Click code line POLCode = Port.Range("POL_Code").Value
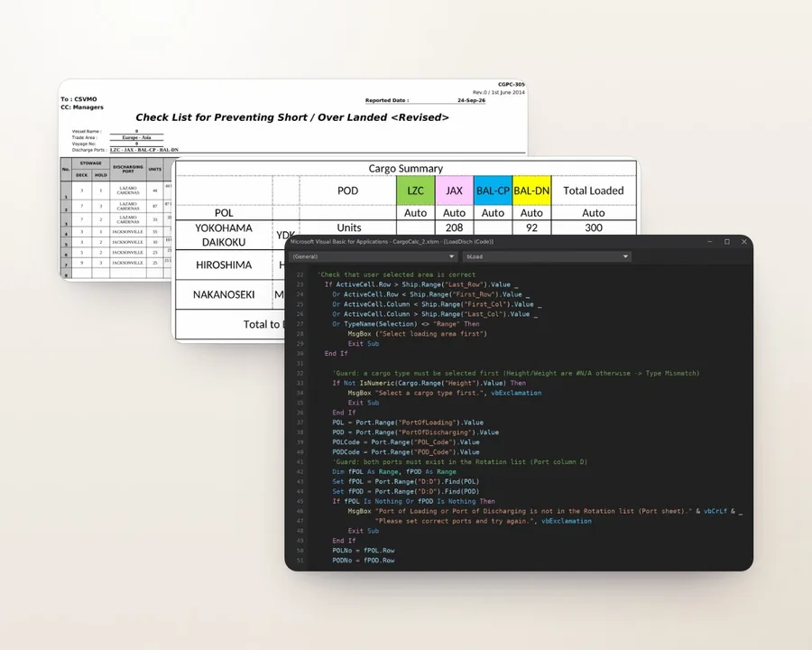 (406, 442)
